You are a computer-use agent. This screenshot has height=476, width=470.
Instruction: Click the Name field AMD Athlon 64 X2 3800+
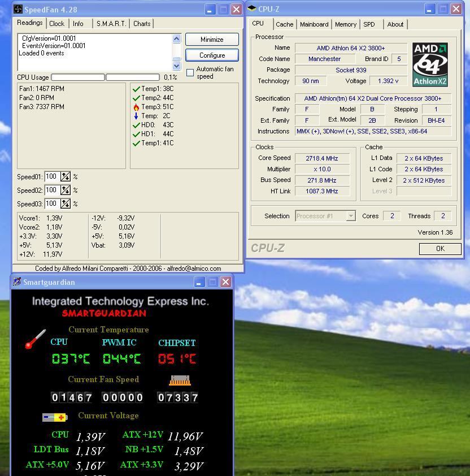(x=351, y=48)
